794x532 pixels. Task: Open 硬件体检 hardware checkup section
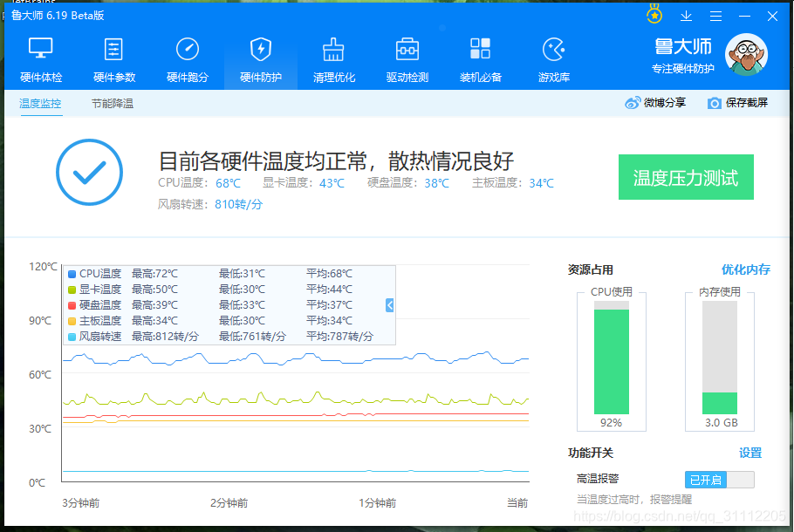[41, 59]
